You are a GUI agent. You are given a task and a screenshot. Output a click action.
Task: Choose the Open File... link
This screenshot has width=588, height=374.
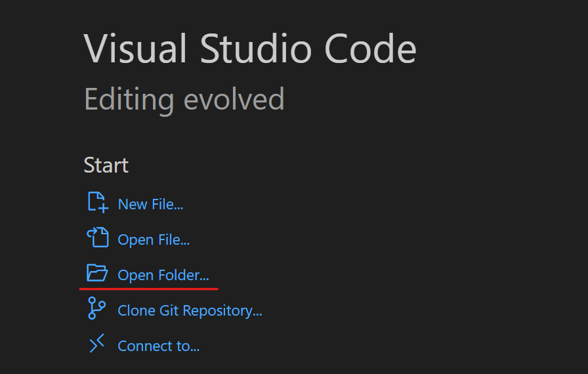[x=154, y=240]
